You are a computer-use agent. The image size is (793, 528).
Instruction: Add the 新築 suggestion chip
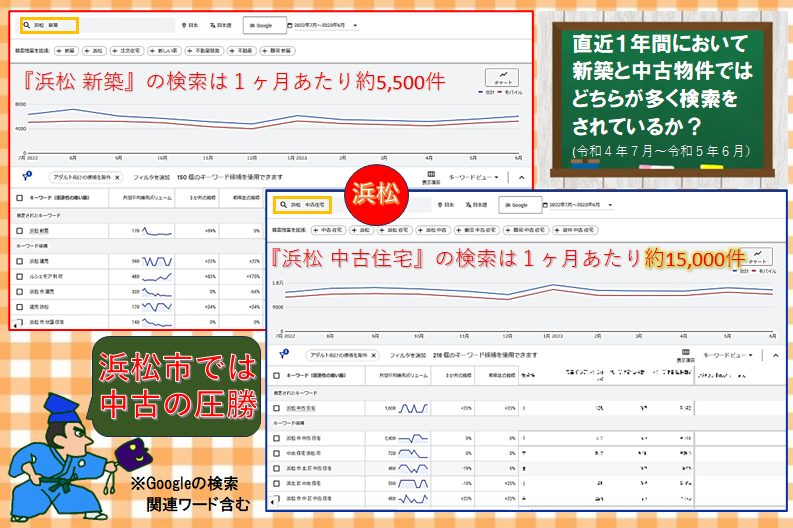click(x=66, y=51)
